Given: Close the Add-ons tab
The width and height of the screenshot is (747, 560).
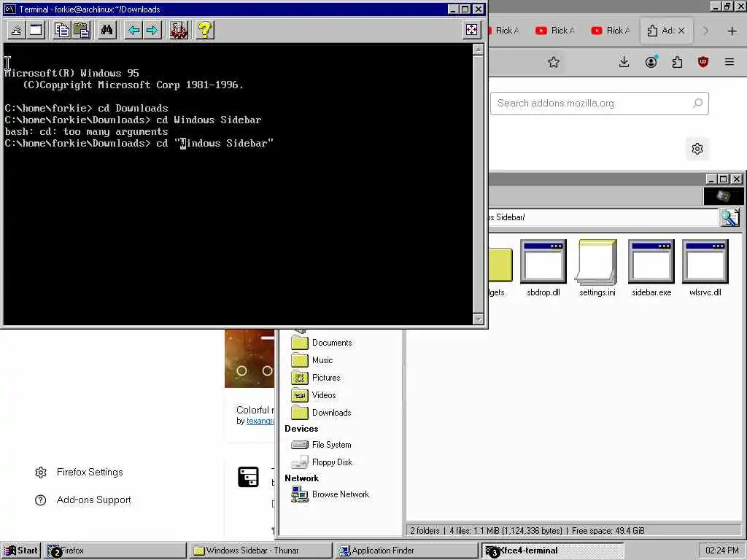Looking at the screenshot, I should click(x=681, y=31).
